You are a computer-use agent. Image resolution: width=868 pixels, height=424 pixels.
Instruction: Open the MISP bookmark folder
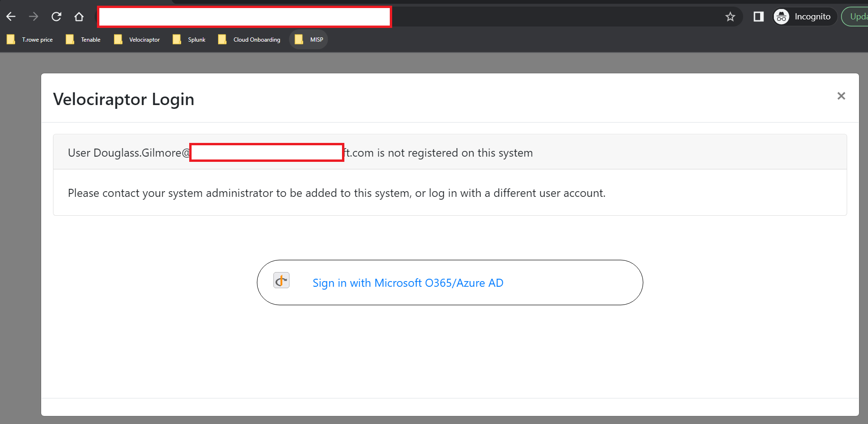(x=308, y=39)
